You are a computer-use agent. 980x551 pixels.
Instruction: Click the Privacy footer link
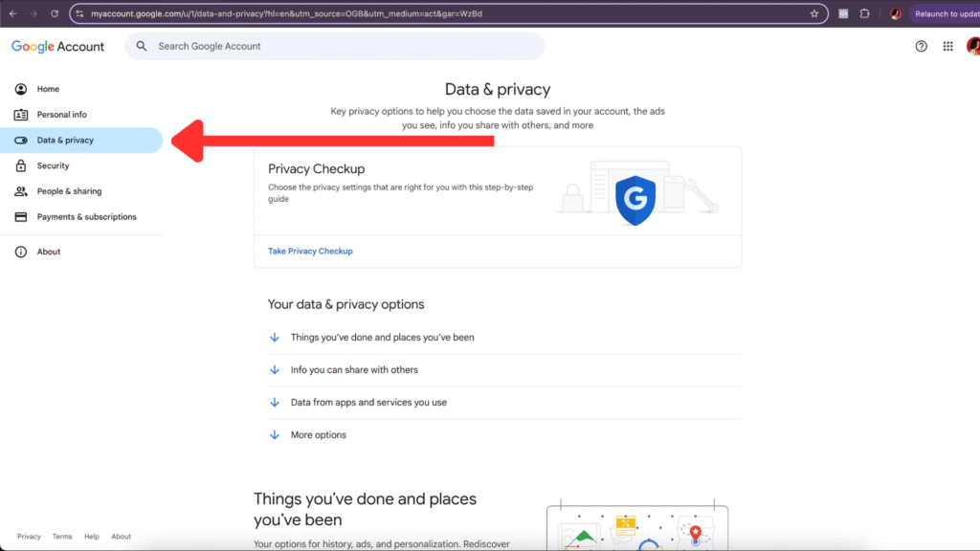click(x=29, y=537)
